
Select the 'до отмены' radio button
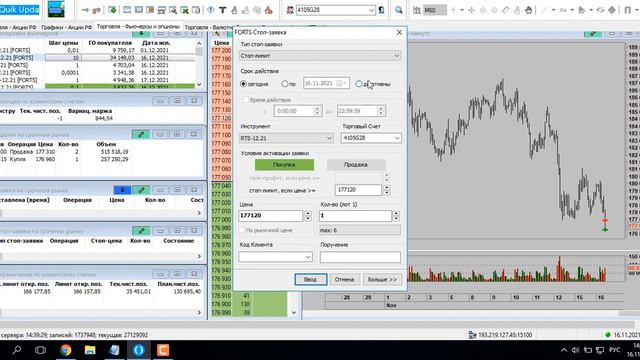(358, 84)
